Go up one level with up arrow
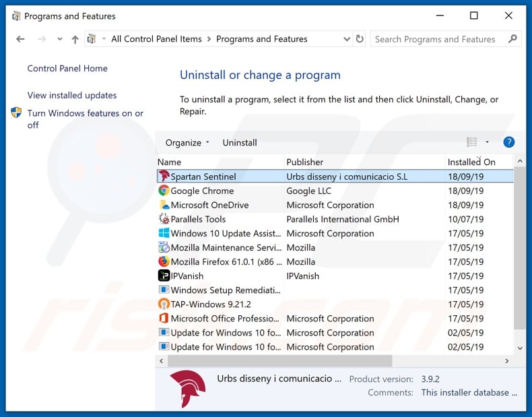The image size is (532, 417). pyautogui.click(x=75, y=39)
